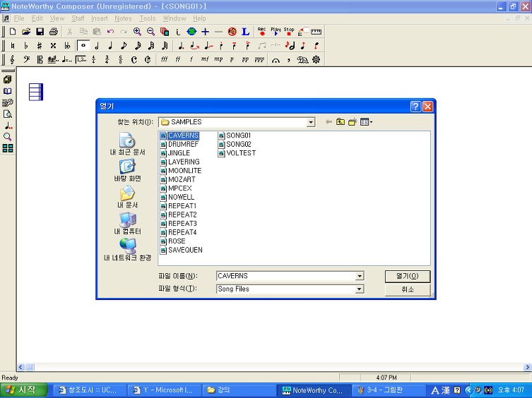Insert fermata symbol
The width and height of the screenshot is (532, 398).
click(x=276, y=60)
